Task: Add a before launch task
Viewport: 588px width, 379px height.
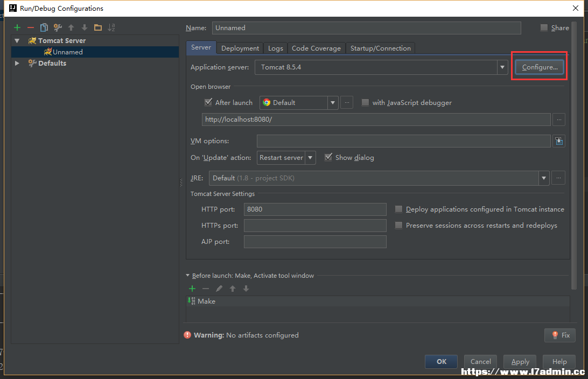Action: coord(192,288)
